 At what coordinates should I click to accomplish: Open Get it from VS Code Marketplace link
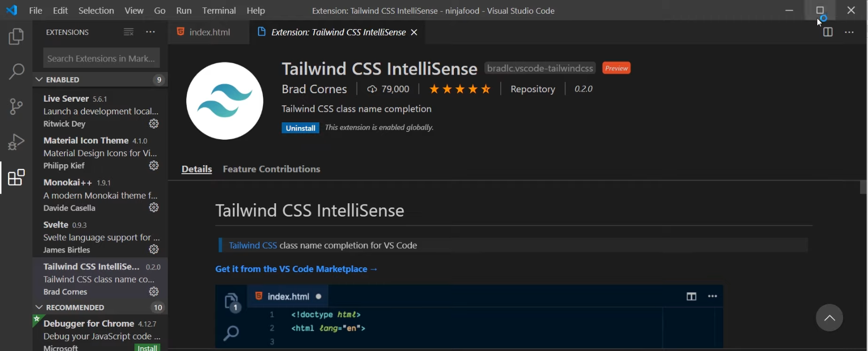click(297, 269)
